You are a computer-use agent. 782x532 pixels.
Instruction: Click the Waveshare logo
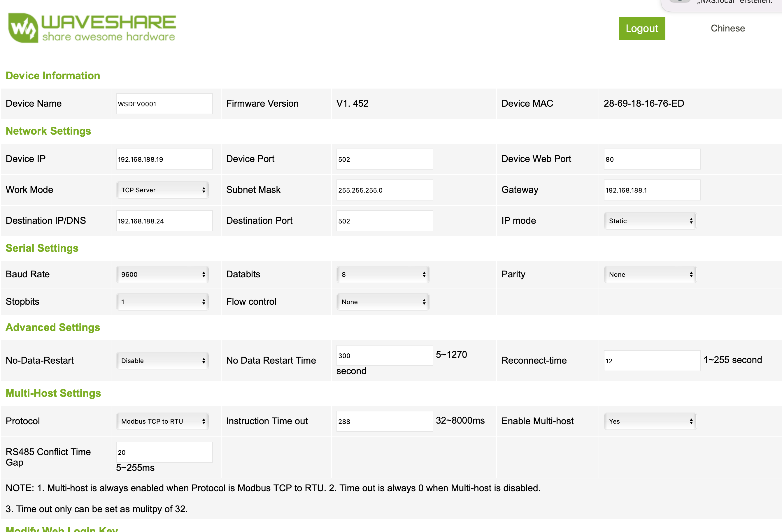pos(92,28)
